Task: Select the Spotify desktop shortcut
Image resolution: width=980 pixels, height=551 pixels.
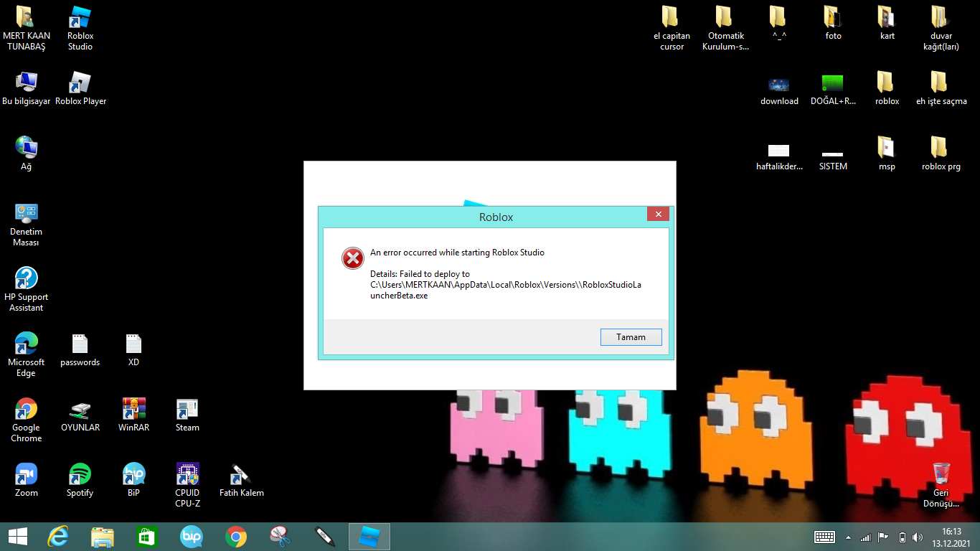Action: pyautogui.click(x=80, y=481)
